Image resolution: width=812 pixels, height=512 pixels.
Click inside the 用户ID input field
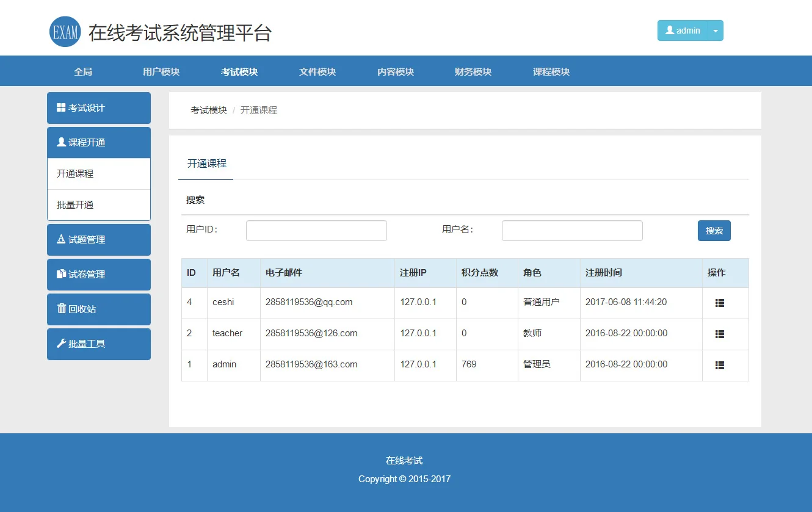(x=316, y=230)
